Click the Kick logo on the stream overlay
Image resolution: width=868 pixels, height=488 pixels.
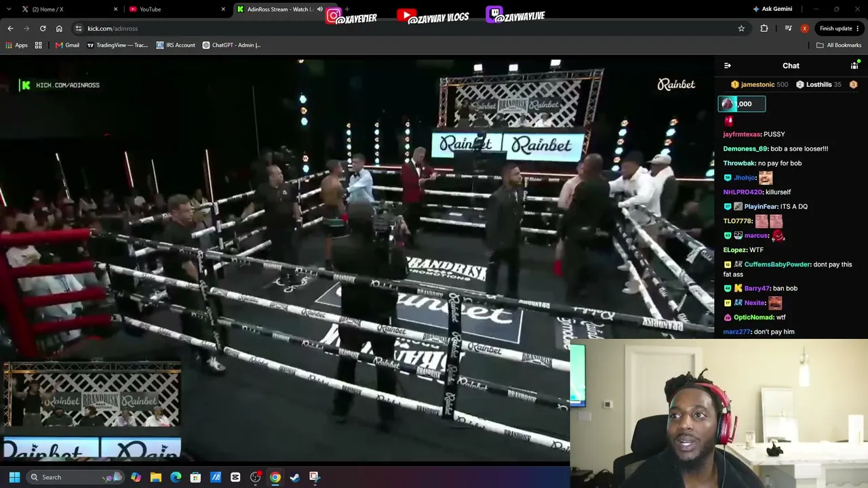(x=26, y=85)
